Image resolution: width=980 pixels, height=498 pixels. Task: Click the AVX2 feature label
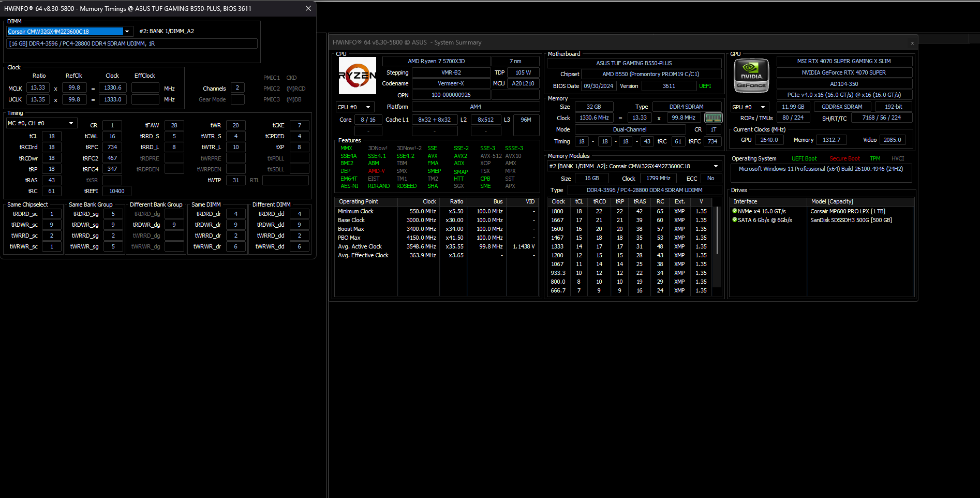(461, 156)
